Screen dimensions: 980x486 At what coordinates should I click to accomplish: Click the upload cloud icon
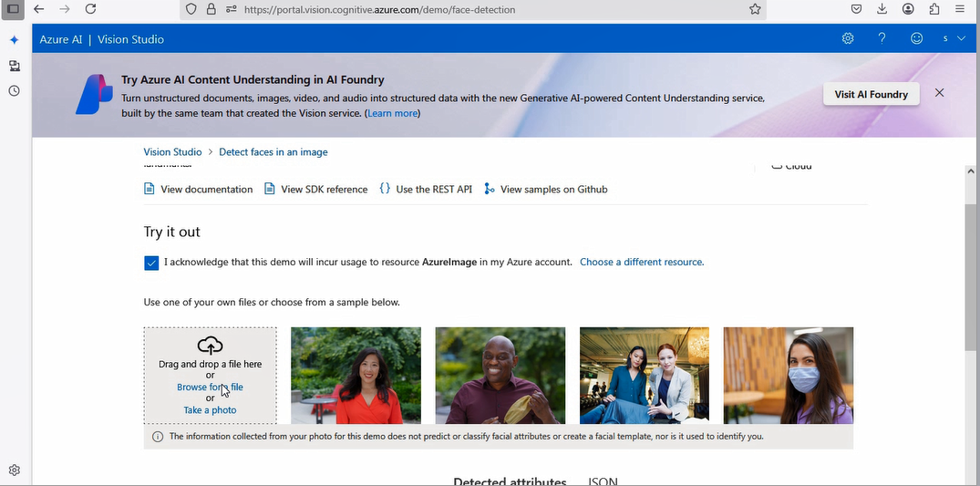click(210, 346)
